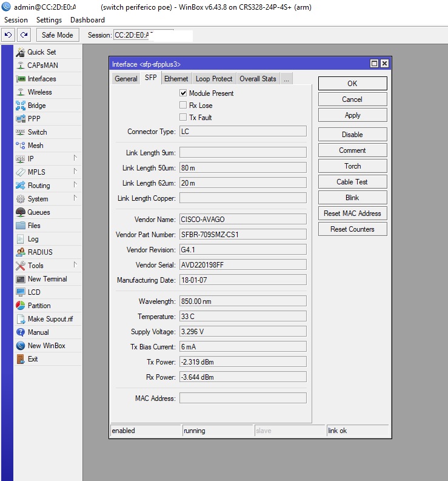Toggle Module Present checkbox

coord(183,93)
